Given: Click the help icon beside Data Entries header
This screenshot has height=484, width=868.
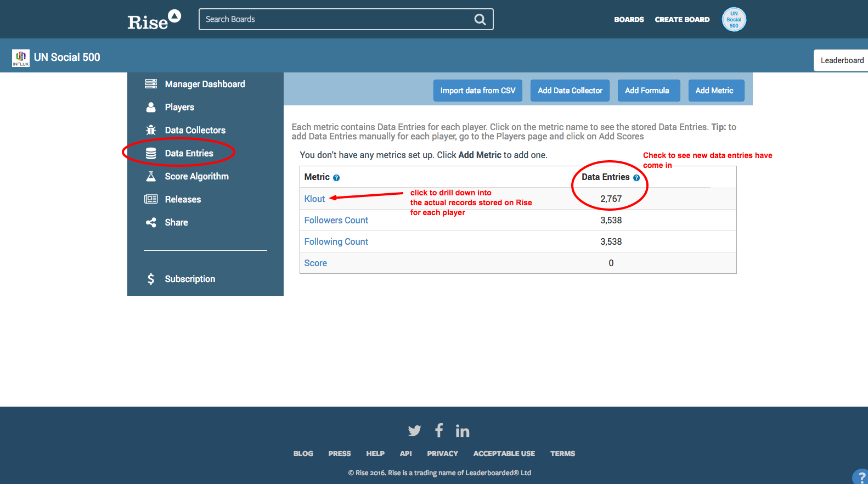Looking at the screenshot, I should pos(636,178).
